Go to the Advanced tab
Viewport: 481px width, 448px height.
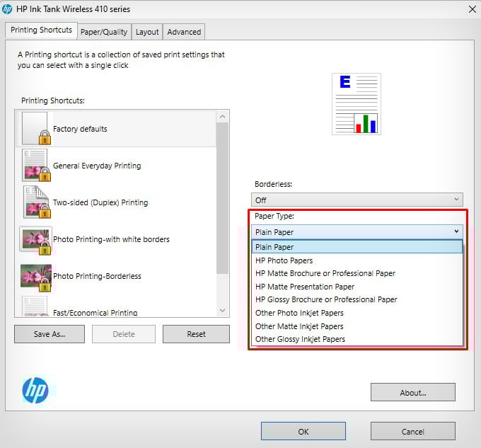(184, 32)
